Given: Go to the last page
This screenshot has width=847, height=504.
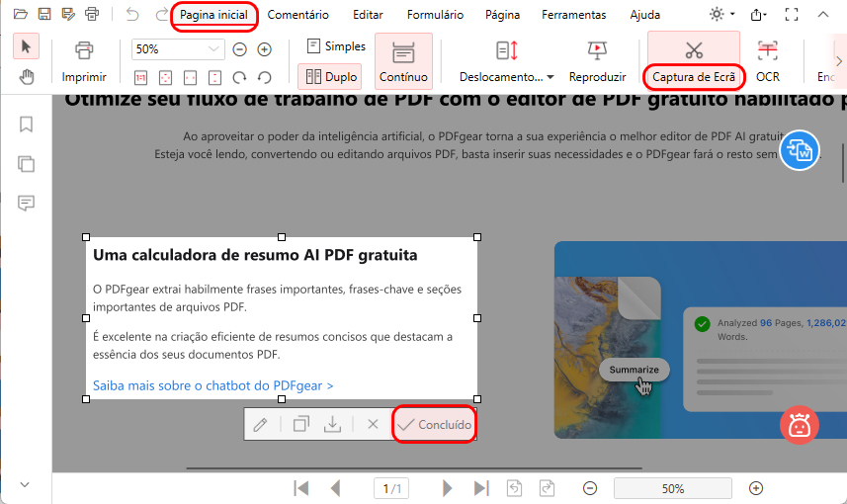Looking at the screenshot, I should pos(481,488).
